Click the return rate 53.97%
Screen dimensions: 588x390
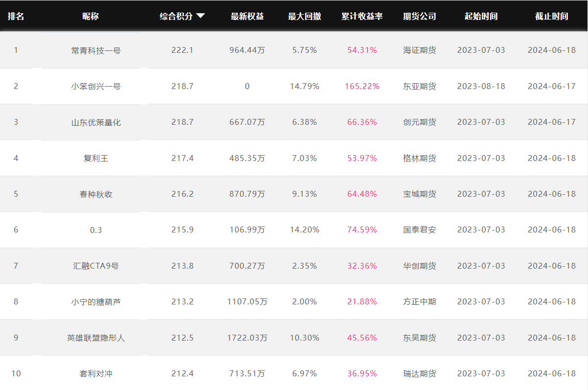pyautogui.click(x=362, y=158)
